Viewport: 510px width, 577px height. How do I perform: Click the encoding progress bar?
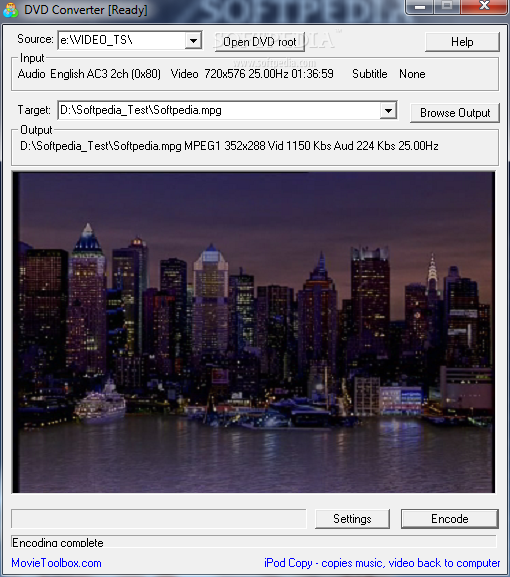[x=159, y=519]
